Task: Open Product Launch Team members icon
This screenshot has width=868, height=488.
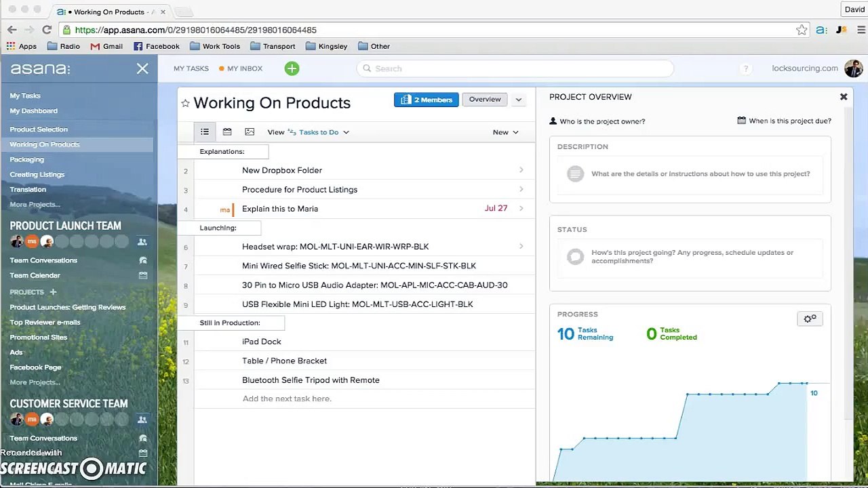Action: tap(142, 241)
